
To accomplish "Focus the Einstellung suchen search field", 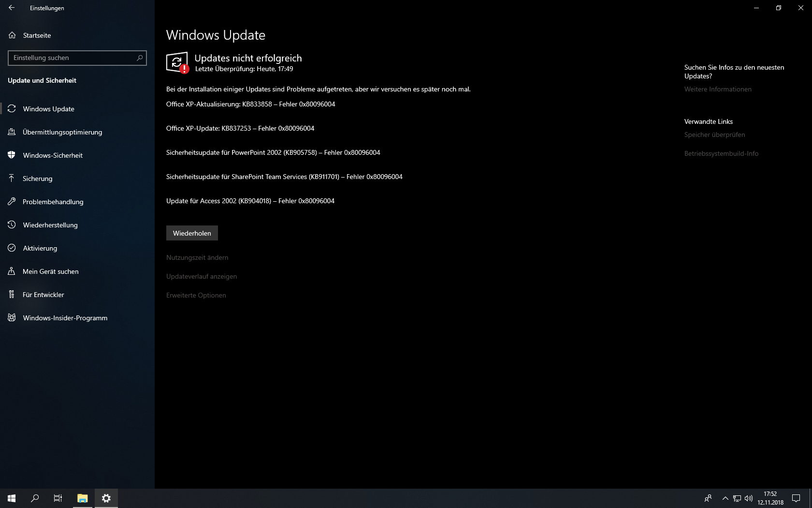I will tap(77, 58).
